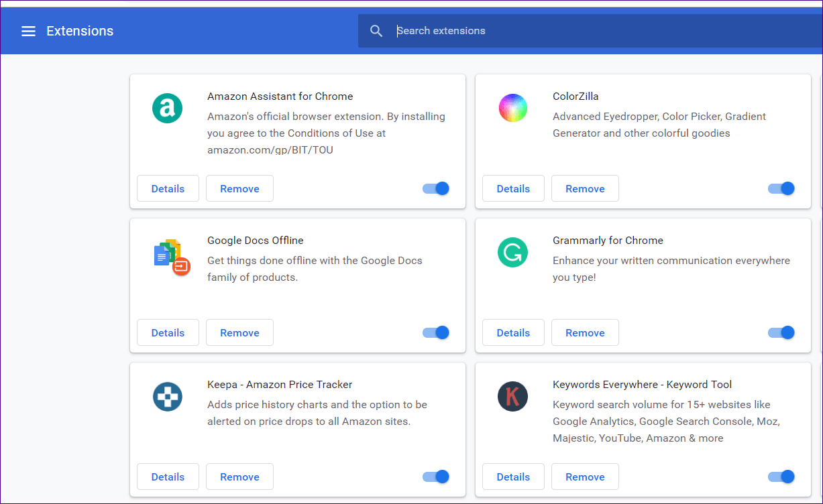Click the Grammarly green G icon
The image size is (823, 504).
click(513, 253)
